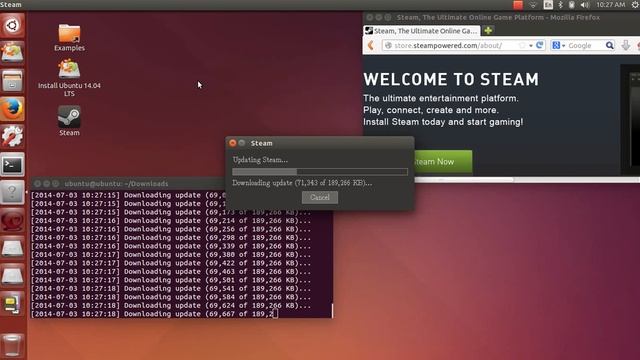
Task: Open the system gear session menu
Action: click(x=635, y=5)
